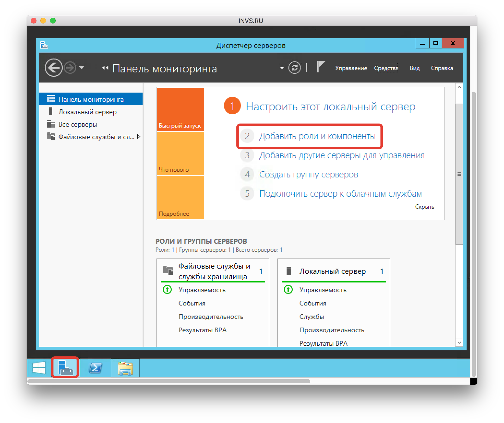This screenshot has width=504, height=423.
Task: Maximize the Диспетчер серверов window
Action: click(x=436, y=43)
